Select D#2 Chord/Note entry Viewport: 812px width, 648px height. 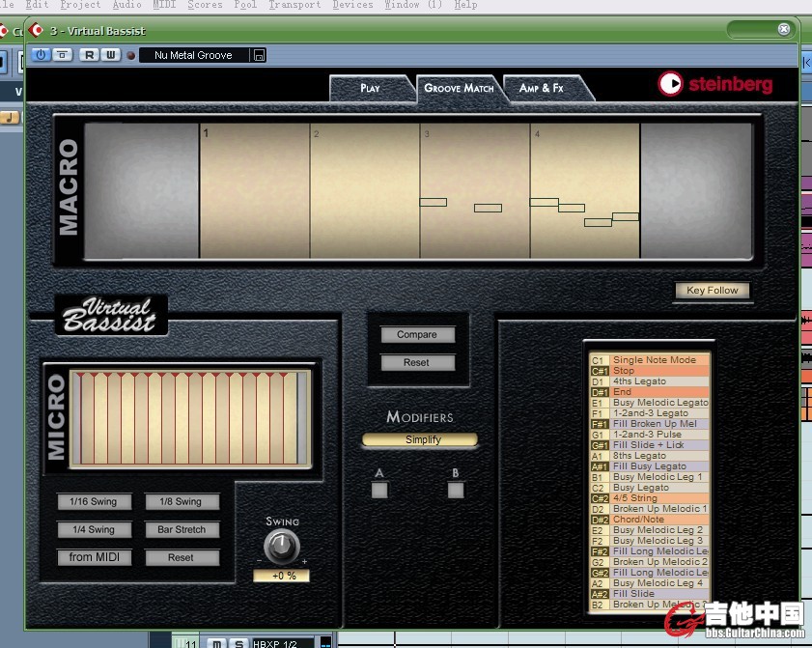[650, 520]
